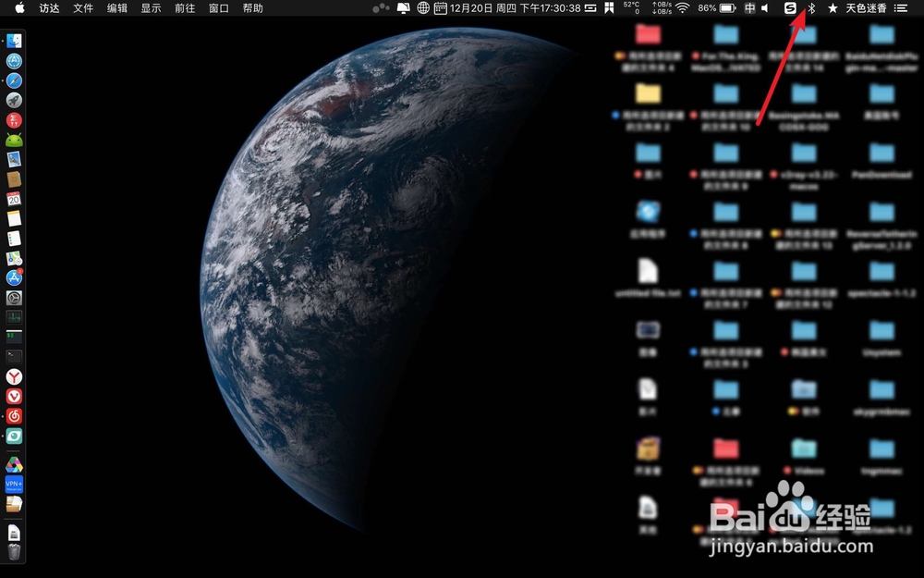Open the teal eye app icon
924x578 pixels.
(x=14, y=436)
